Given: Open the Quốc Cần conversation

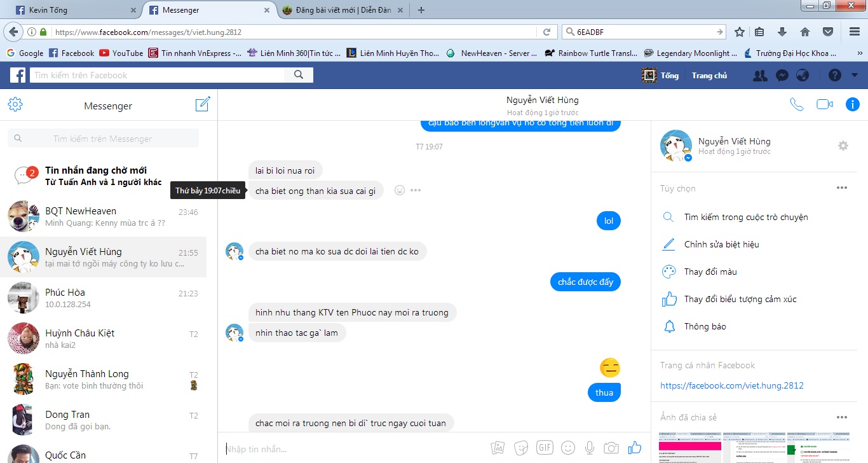Looking at the screenshot, I should (103, 452).
